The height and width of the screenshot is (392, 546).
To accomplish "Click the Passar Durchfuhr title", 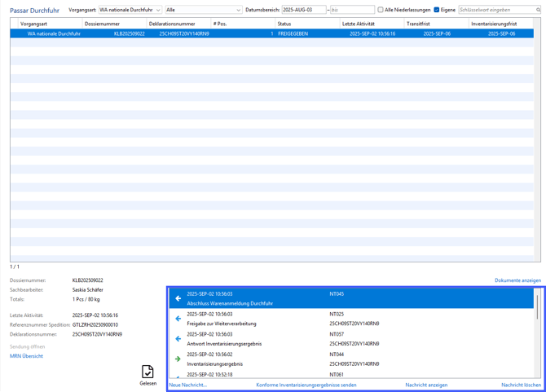I will 34,11.
